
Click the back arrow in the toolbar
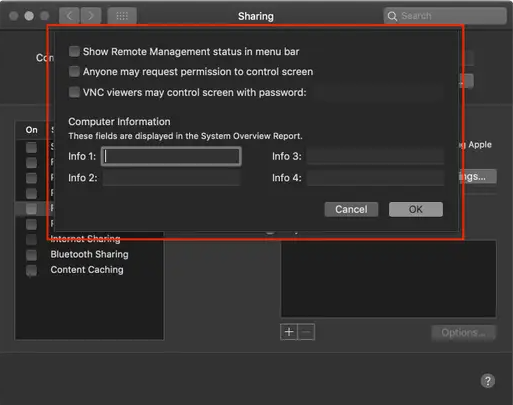click(x=69, y=16)
